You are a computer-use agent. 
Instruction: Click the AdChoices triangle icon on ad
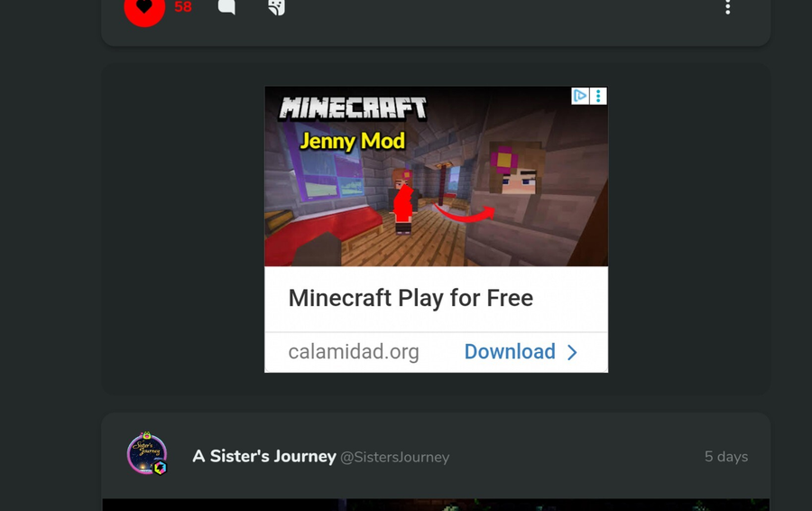tap(580, 96)
